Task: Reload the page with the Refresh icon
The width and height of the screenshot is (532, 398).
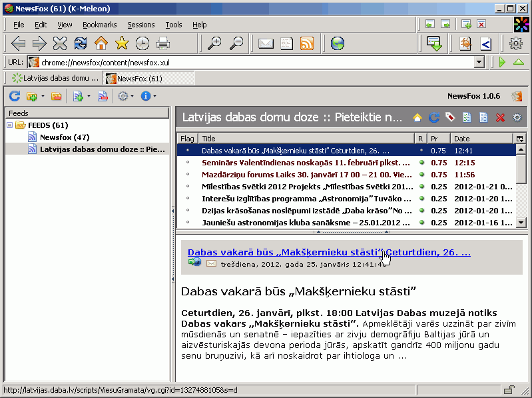Action: [81, 43]
